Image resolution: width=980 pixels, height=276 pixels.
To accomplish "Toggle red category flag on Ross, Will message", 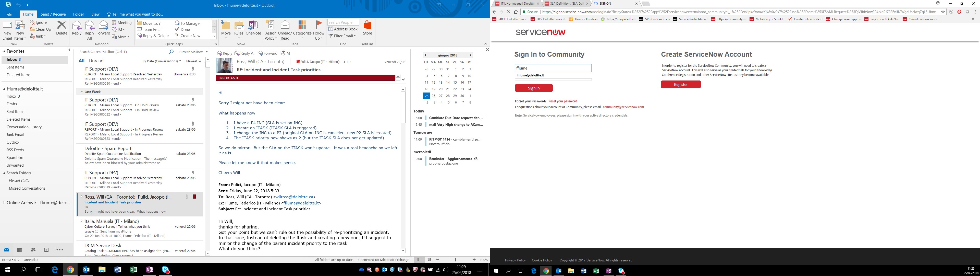I will click(194, 197).
